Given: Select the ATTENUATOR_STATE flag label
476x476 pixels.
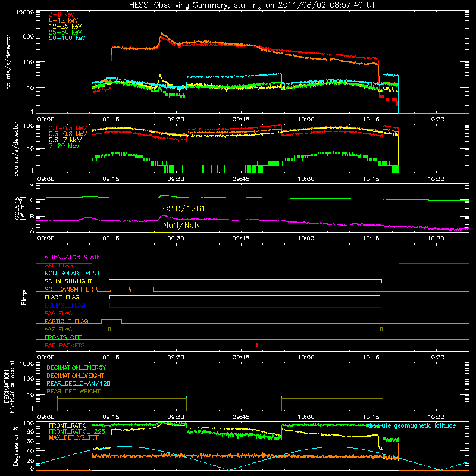Looking at the screenshot, I should 72,257.
